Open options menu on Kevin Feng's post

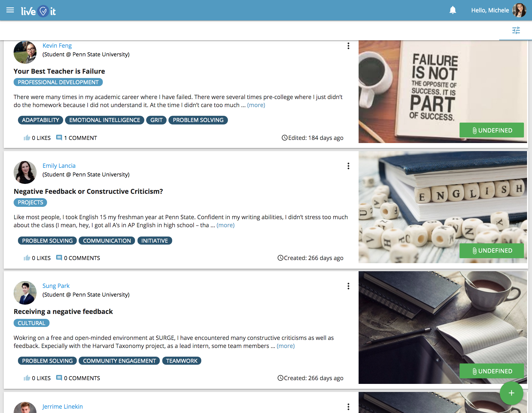[x=348, y=46]
